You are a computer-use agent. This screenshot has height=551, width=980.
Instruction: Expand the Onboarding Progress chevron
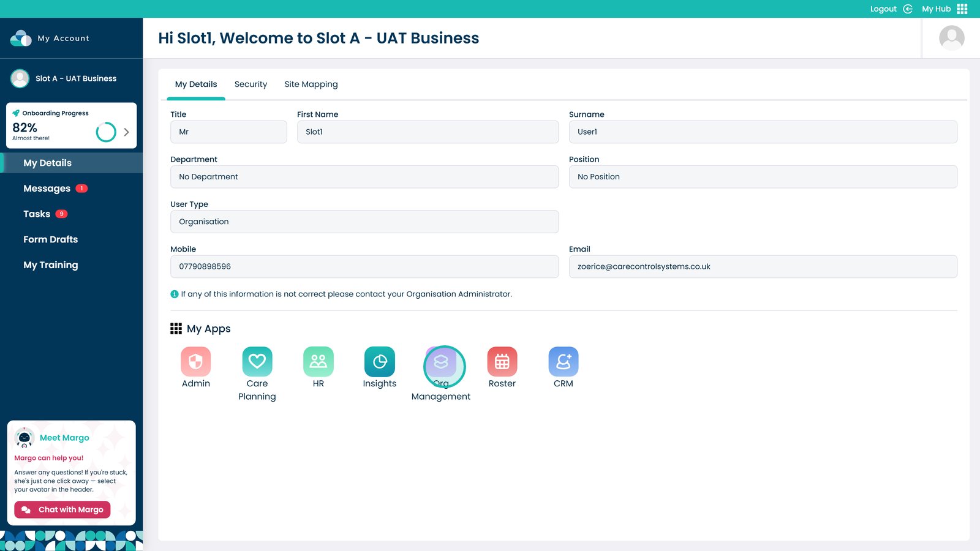tap(126, 132)
